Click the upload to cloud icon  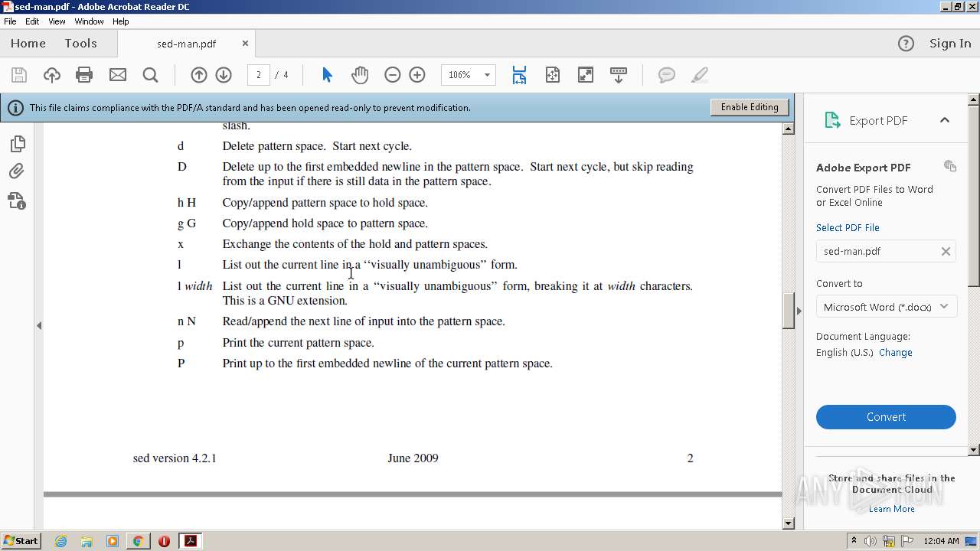[x=51, y=75]
